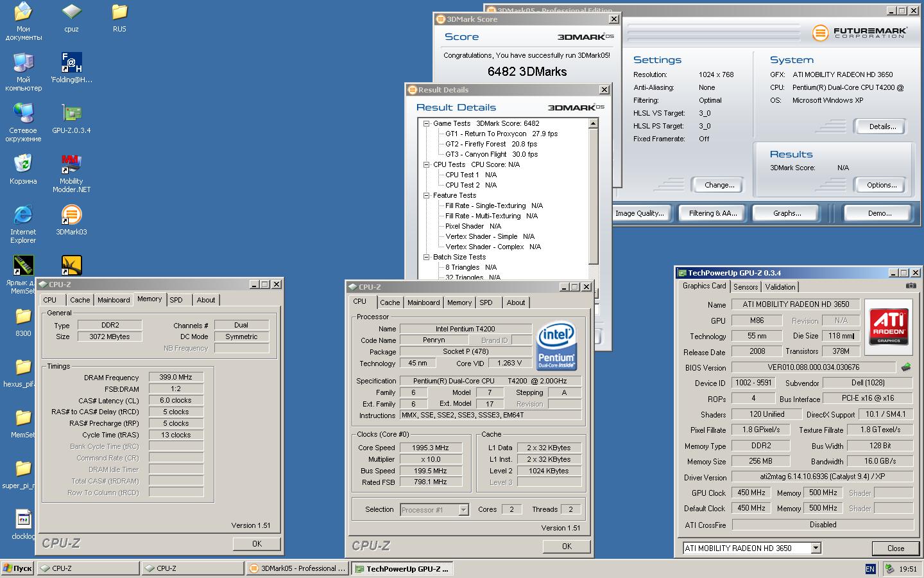Image resolution: width=924 pixels, height=578 pixels.
Task: Select Vertex Shader - Complex row
Action: pyautogui.click(x=493, y=247)
